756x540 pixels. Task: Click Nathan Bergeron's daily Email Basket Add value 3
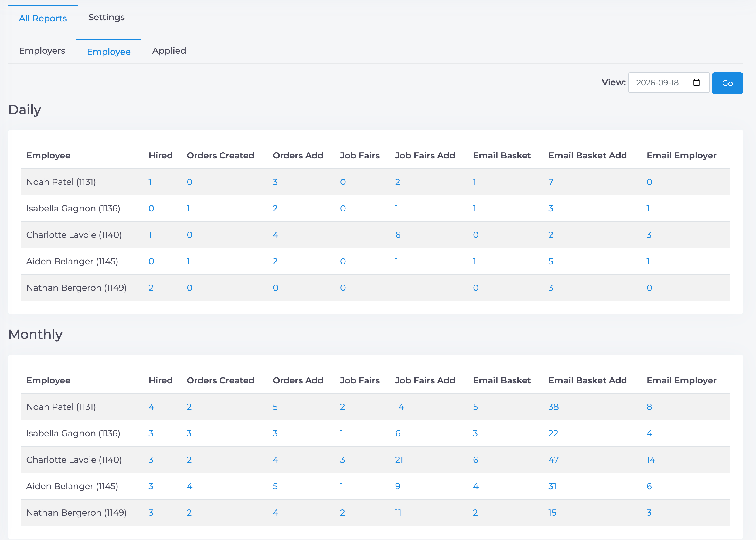pyautogui.click(x=551, y=288)
